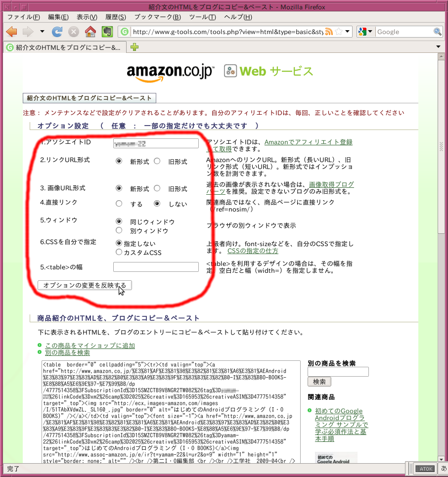Select 別ウィンドウ radio option
The image size is (448, 477).
119,230
